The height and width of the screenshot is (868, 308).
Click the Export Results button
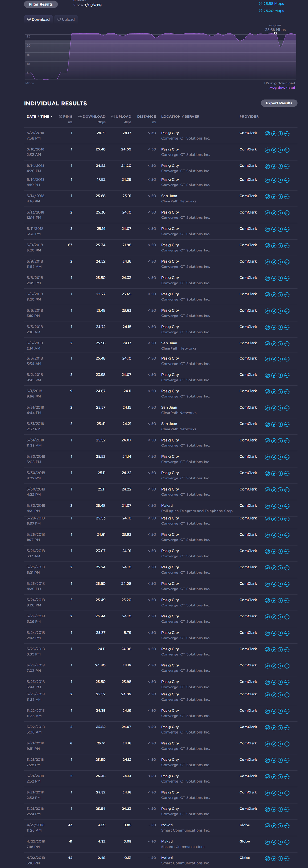279,103
